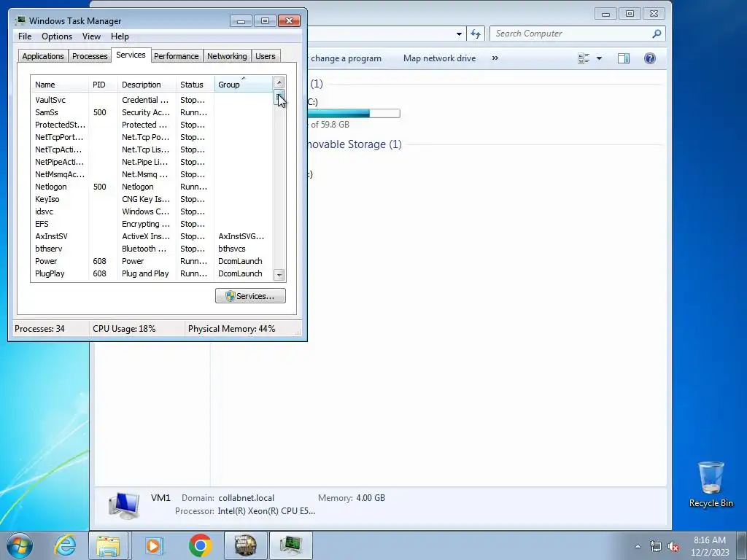
Task: Select KeyIso service row
Action: [152, 199]
